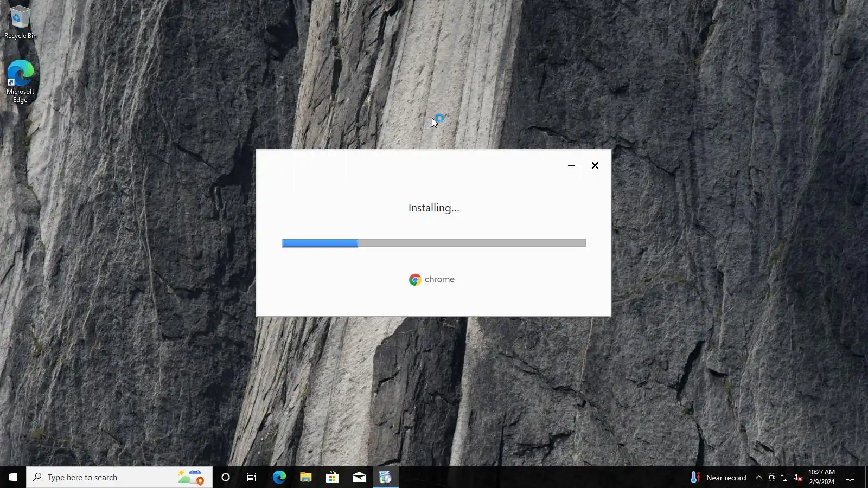Select the running installer taskbar icon
Screen dimensions: 868x488
click(x=385, y=477)
